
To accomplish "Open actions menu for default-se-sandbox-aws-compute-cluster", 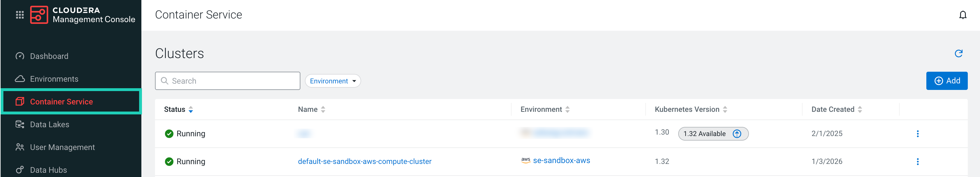I will [917, 162].
